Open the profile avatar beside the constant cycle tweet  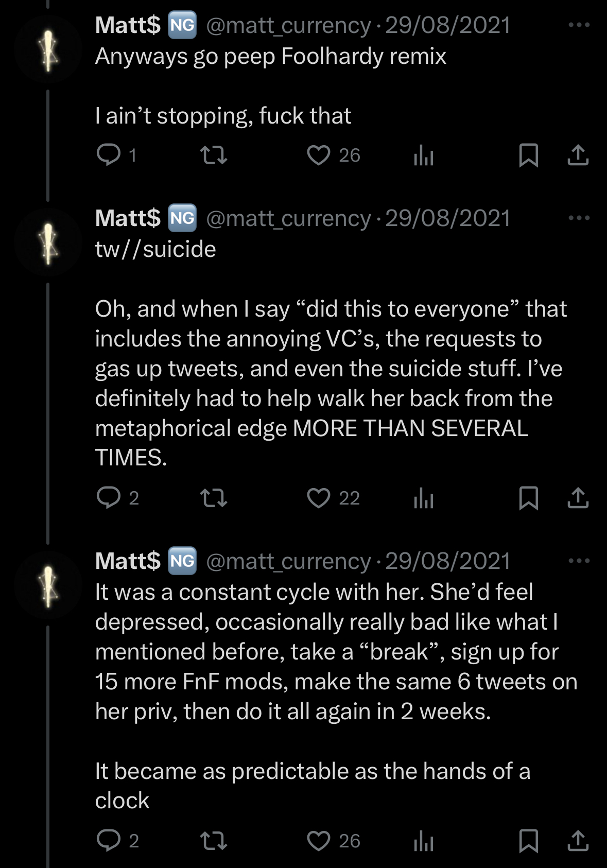pos(48,585)
